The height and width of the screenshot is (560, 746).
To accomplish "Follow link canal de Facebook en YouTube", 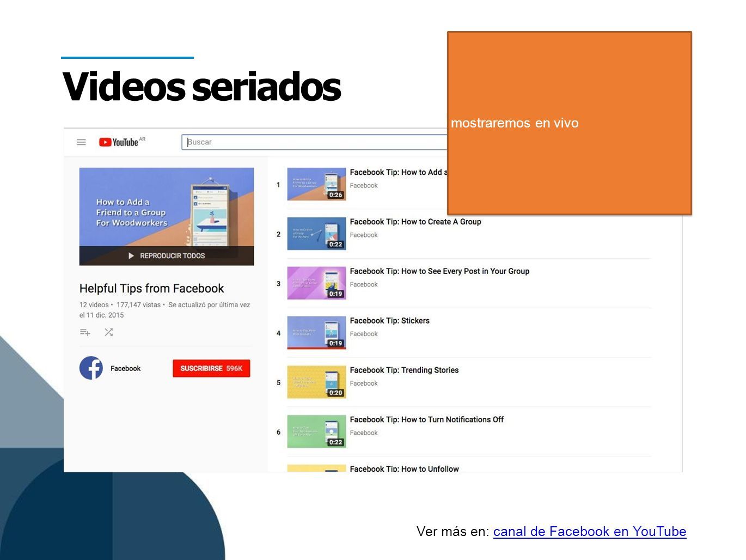I will tap(590, 531).
